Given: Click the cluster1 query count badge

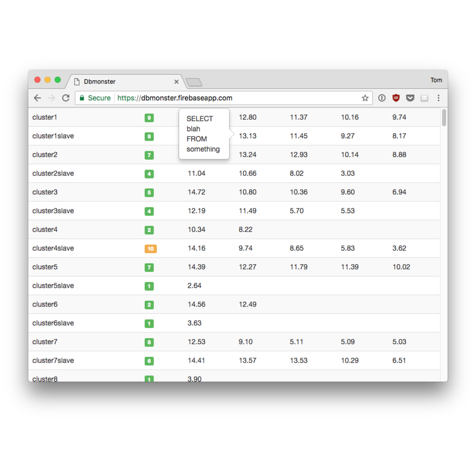Looking at the screenshot, I should (x=149, y=118).
